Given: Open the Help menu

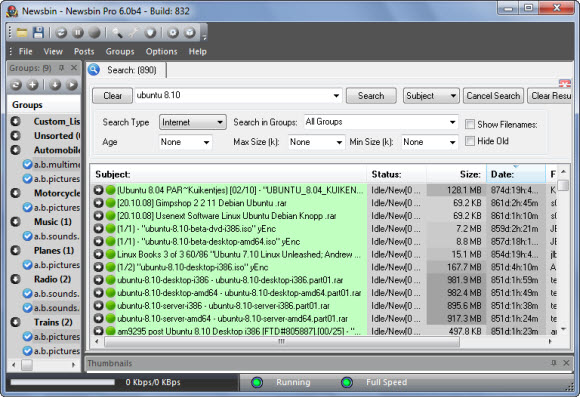Looking at the screenshot, I should point(198,51).
